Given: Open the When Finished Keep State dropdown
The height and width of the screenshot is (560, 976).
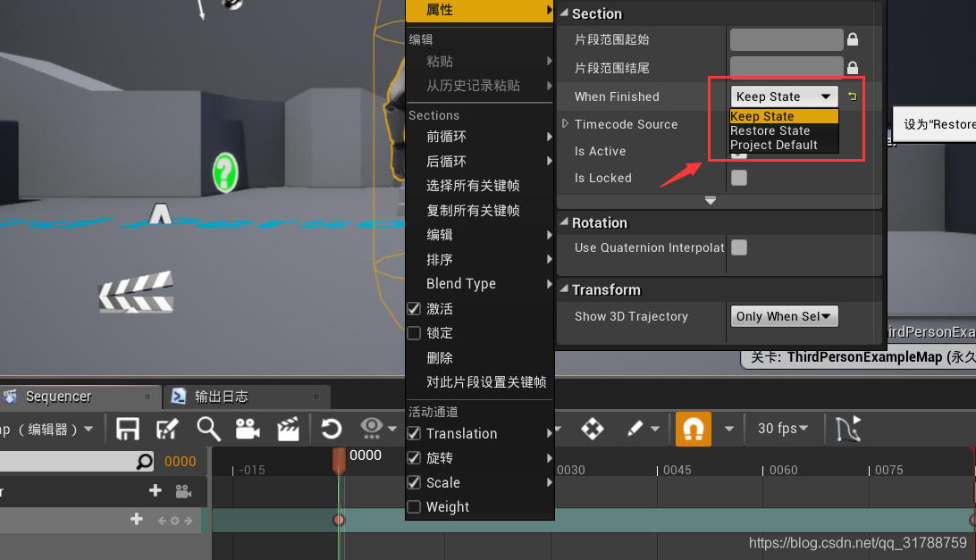Looking at the screenshot, I should [785, 96].
